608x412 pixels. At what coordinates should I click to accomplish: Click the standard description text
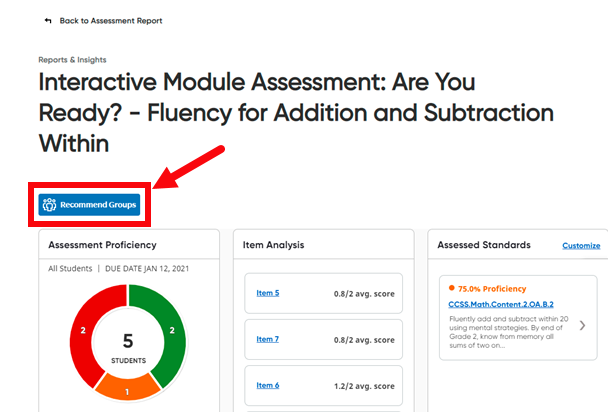pyautogui.click(x=508, y=332)
